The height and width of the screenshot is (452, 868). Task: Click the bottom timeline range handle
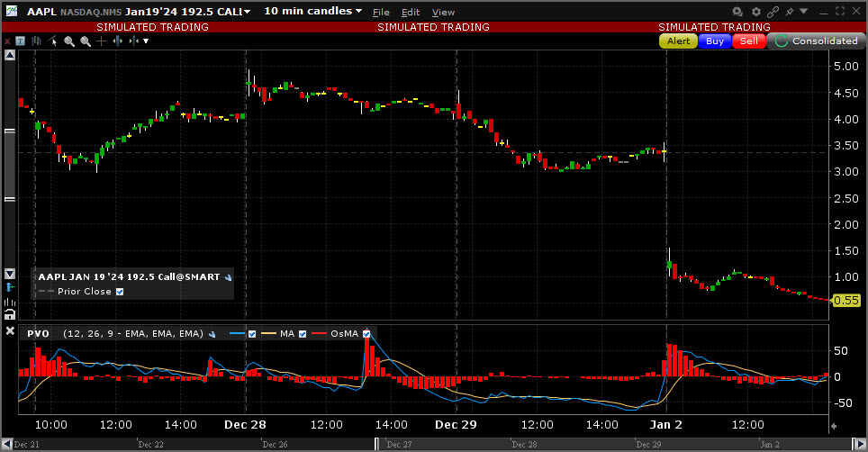376,444
